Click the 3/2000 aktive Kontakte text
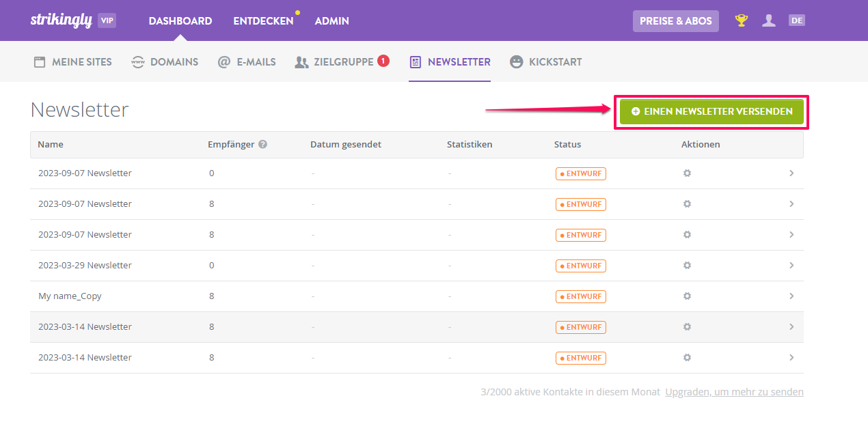The width and height of the screenshot is (868, 437). pyautogui.click(x=570, y=392)
